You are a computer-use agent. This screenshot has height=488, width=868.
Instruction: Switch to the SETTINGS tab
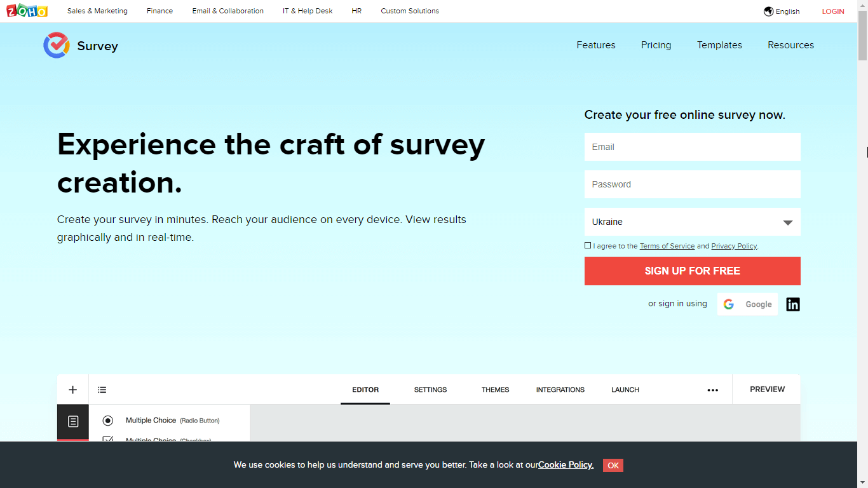[430, 390]
